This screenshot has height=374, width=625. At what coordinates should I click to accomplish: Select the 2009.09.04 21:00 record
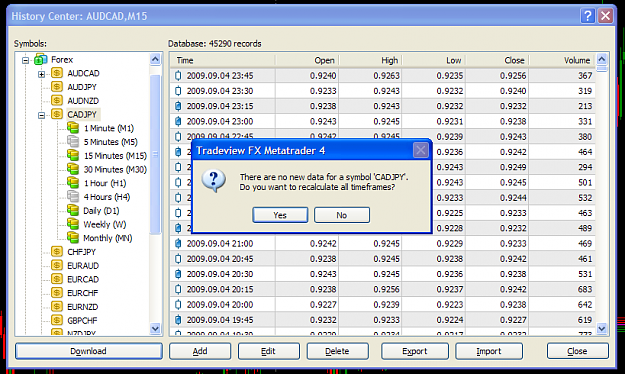tap(383, 243)
